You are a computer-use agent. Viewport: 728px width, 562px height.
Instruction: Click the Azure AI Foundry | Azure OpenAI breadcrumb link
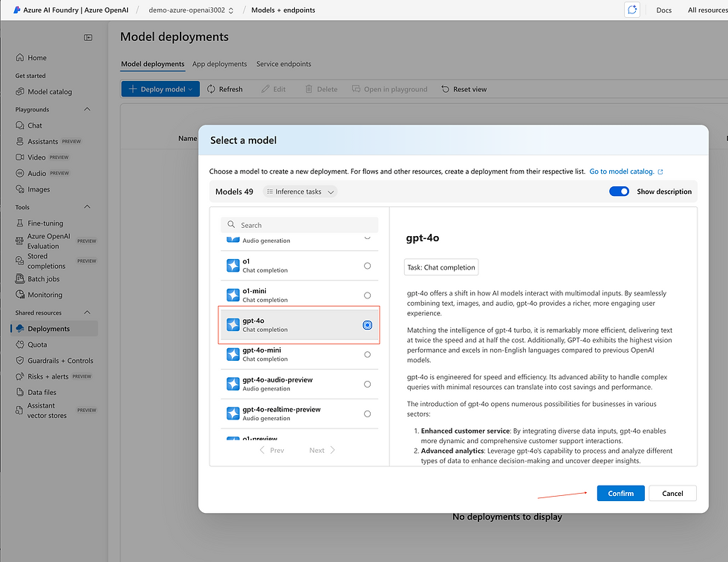tap(76, 10)
